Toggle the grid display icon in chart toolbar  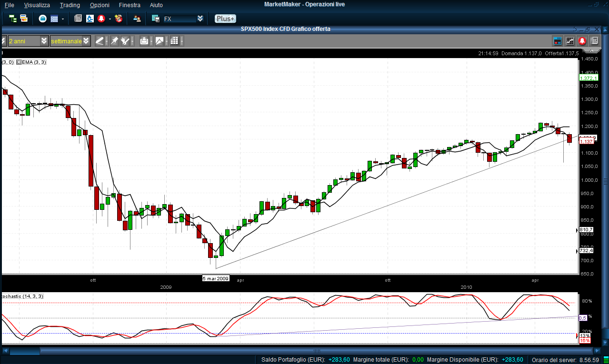174,41
